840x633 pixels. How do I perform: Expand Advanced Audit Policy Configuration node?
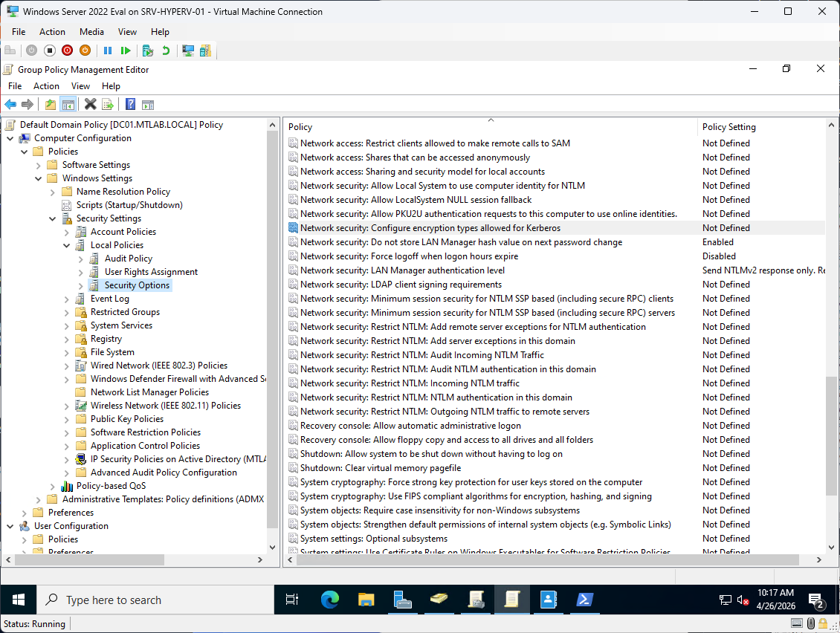point(66,473)
